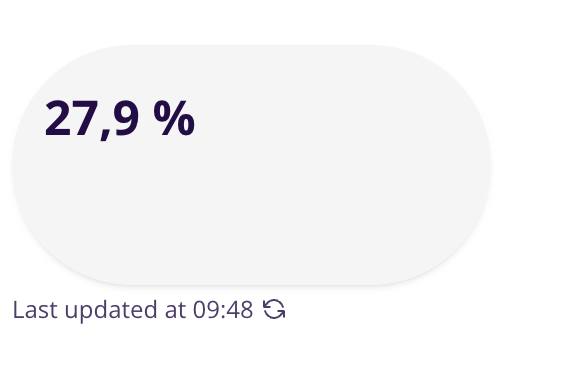The height and width of the screenshot is (376, 566).
Task: Click the refresh icon beside 09:48
Action: pyautogui.click(x=274, y=310)
